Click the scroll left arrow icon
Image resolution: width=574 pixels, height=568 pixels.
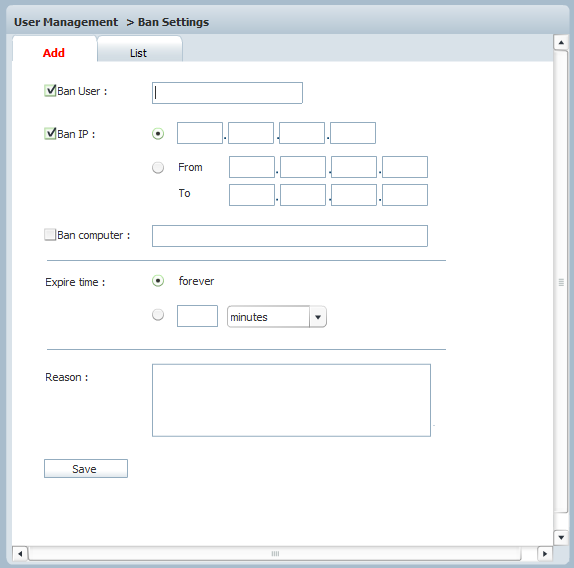click(20, 554)
